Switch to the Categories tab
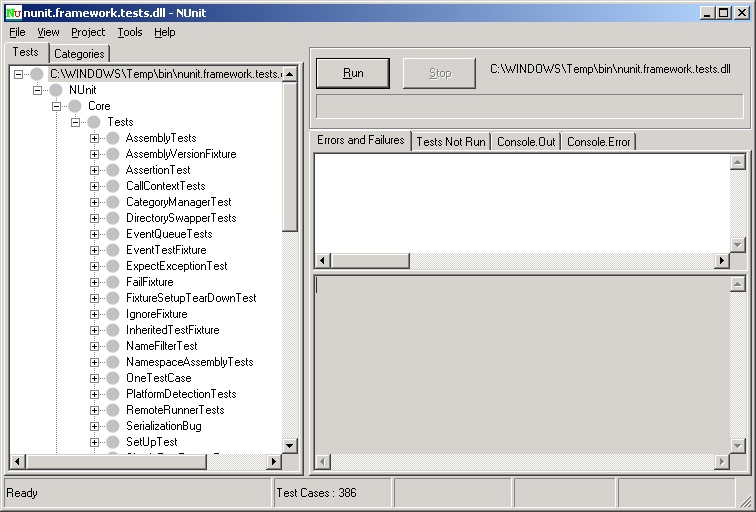The width and height of the screenshot is (756, 512). point(79,54)
